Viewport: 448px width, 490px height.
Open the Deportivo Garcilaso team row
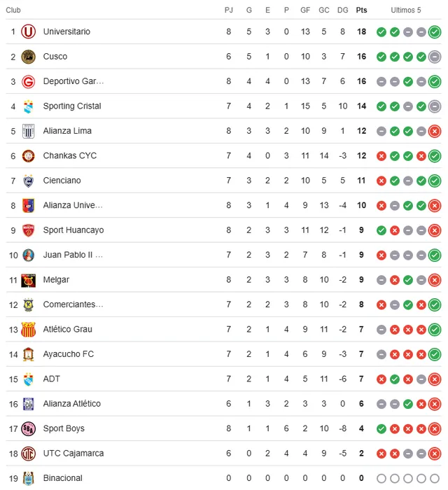coord(73,81)
